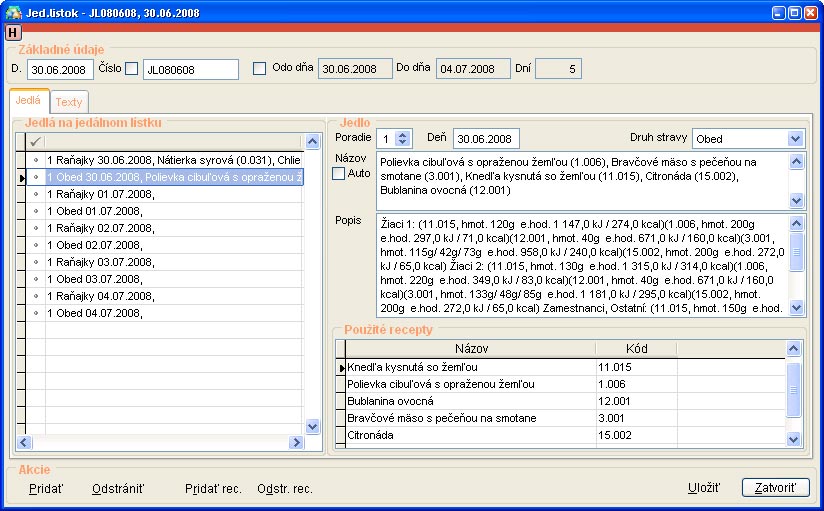Select the Jedlá tab
Viewport: 824px width, 511px height.
(x=28, y=101)
